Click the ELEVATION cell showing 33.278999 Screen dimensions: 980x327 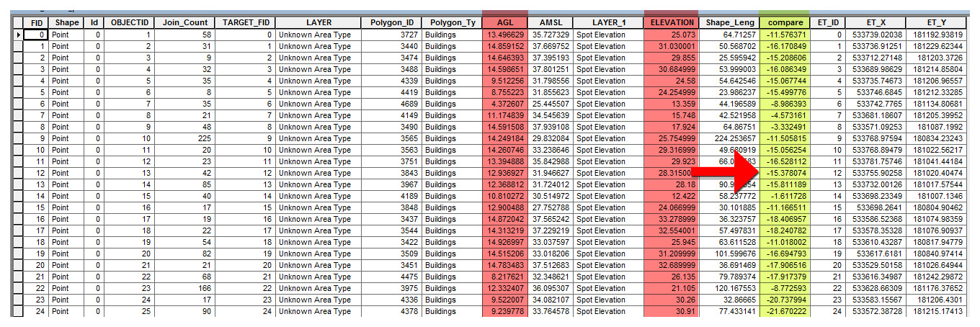[670, 219]
